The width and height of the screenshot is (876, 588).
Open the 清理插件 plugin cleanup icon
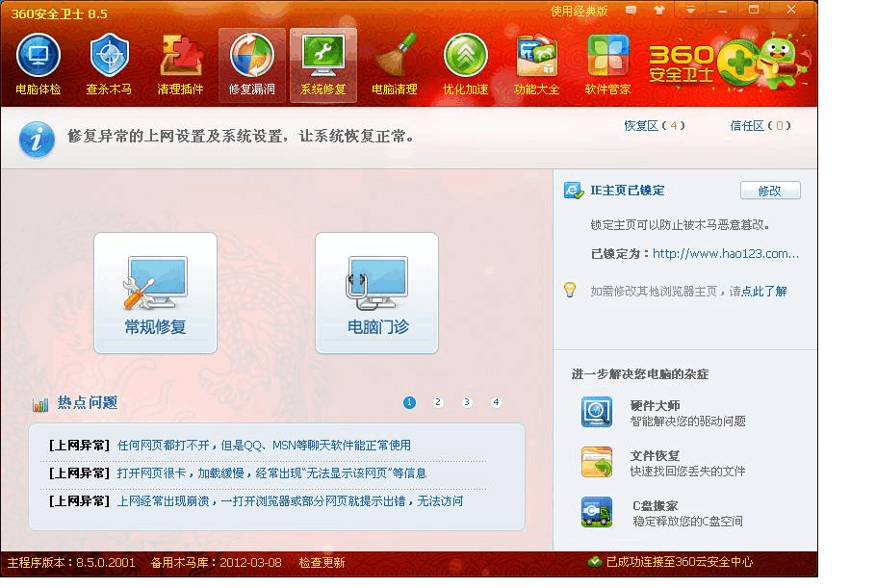pyautogui.click(x=180, y=64)
